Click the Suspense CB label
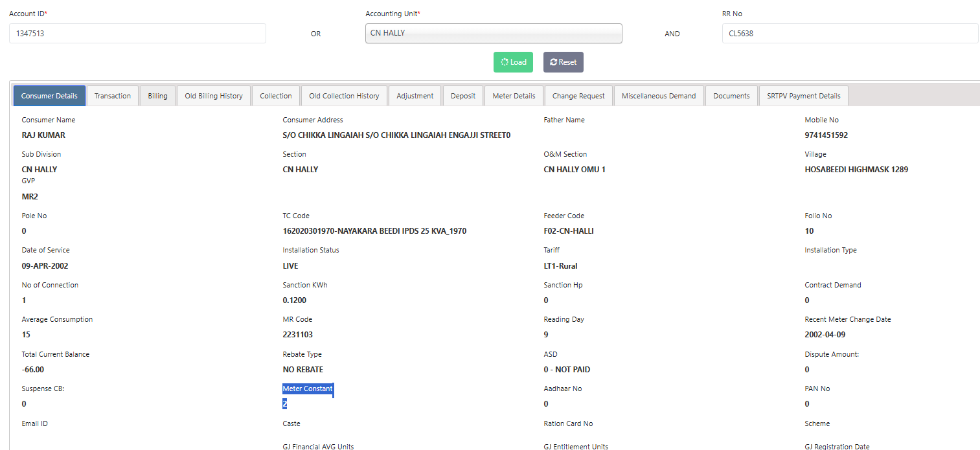980x450 pixels. 43,388
